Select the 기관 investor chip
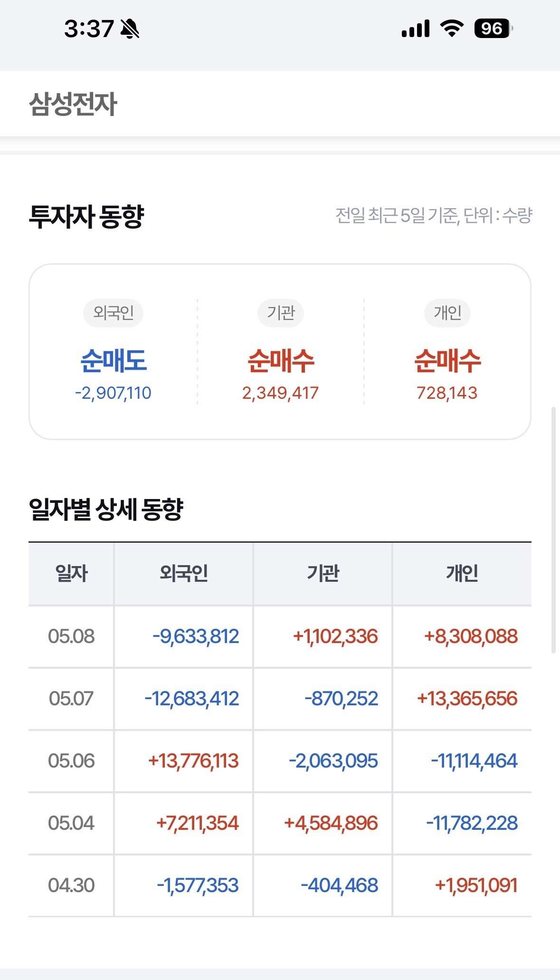The width and height of the screenshot is (560, 980). click(x=281, y=313)
